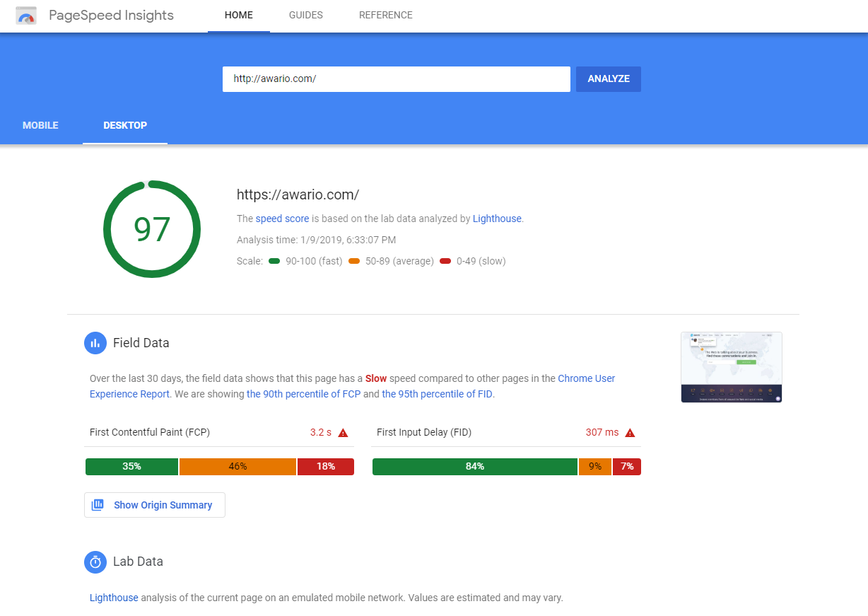Follow the 95th percentile of FID link
868x616 pixels.
[437, 394]
